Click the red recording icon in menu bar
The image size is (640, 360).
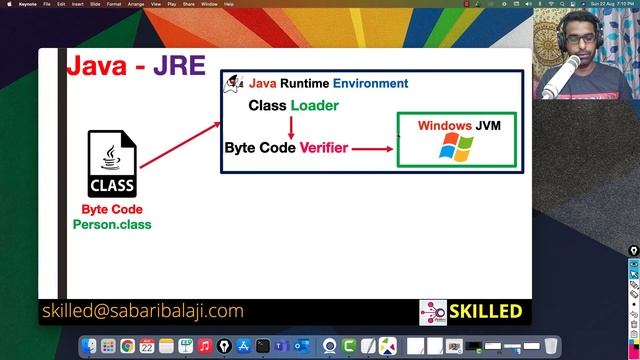pyautogui.click(x=466, y=4)
